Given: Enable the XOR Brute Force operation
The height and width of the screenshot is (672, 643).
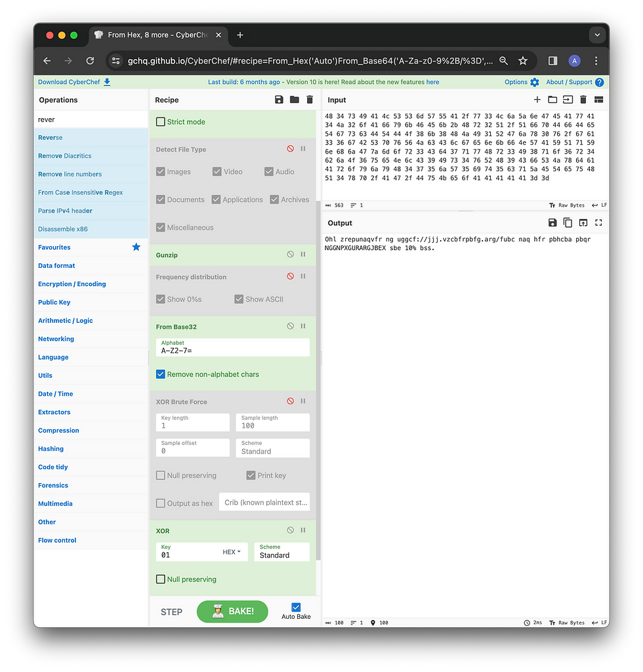Looking at the screenshot, I should [x=291, y=401].
